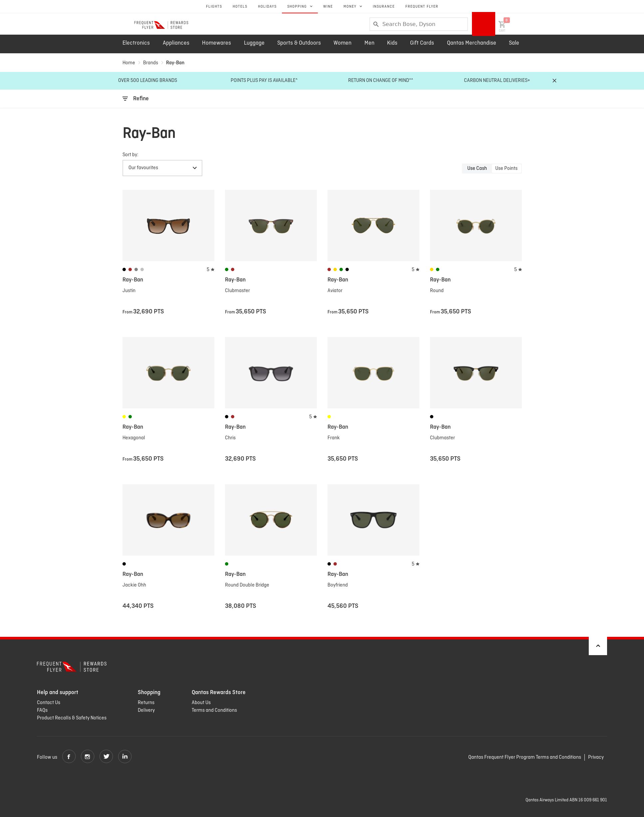Image resolution: width=644 pixels, height=817 pixels.
Task: Open the Sports & Outdoors category
Action: 299,43
